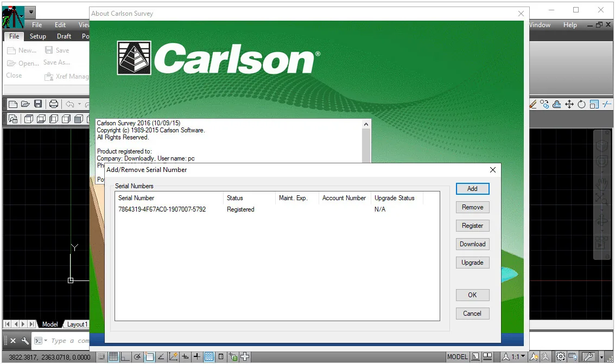Open annotation scale 1:1 dropdown in status bar
615x364 pixels.
[x=514, y=356]
